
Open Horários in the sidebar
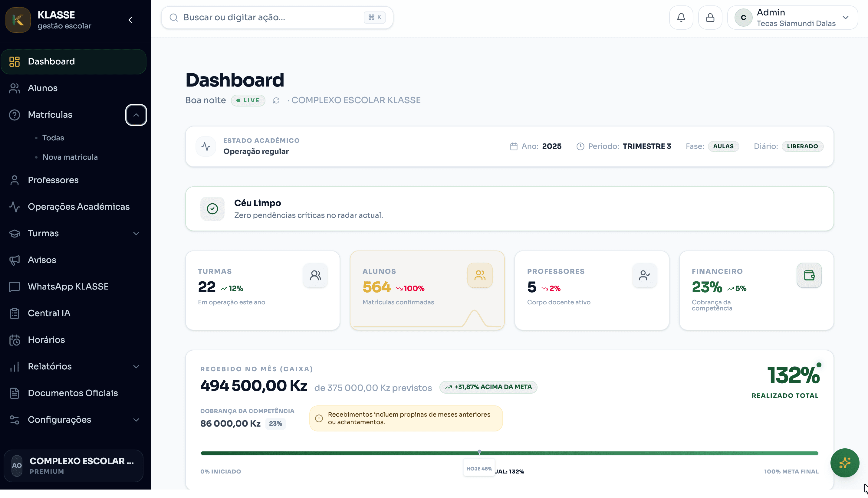pos(74,340)
